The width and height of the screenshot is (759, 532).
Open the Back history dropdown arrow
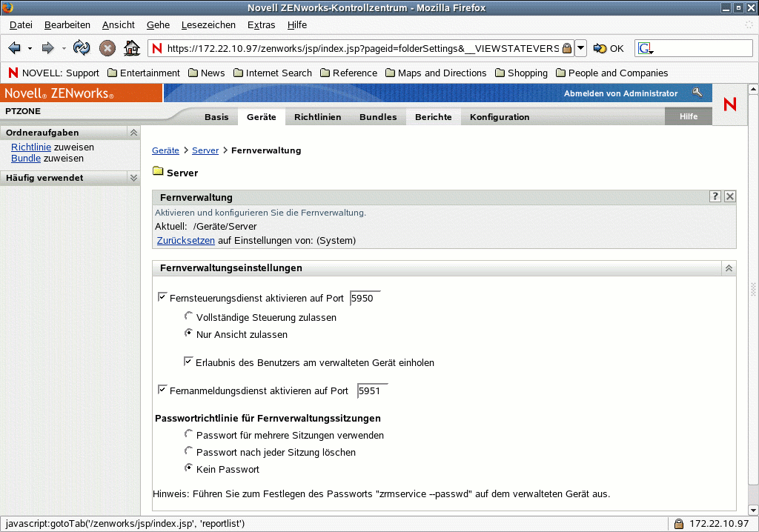(30, 48)
